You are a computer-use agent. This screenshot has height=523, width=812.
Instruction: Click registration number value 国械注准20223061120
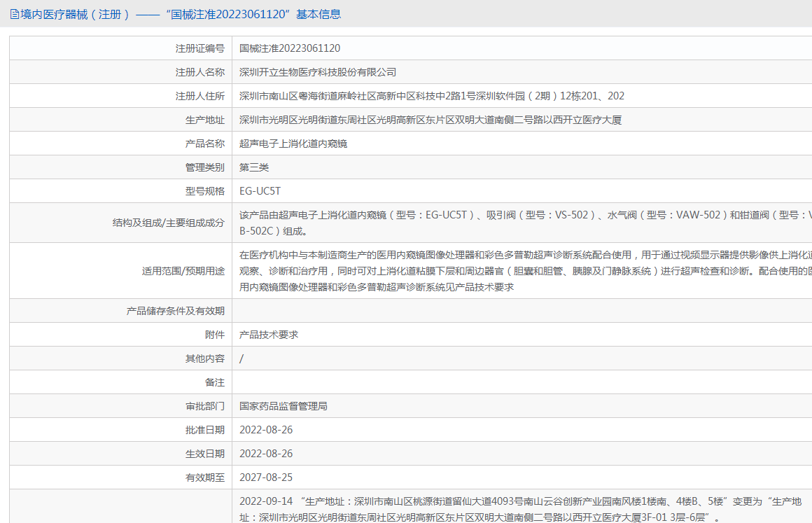tap(290, 48)
